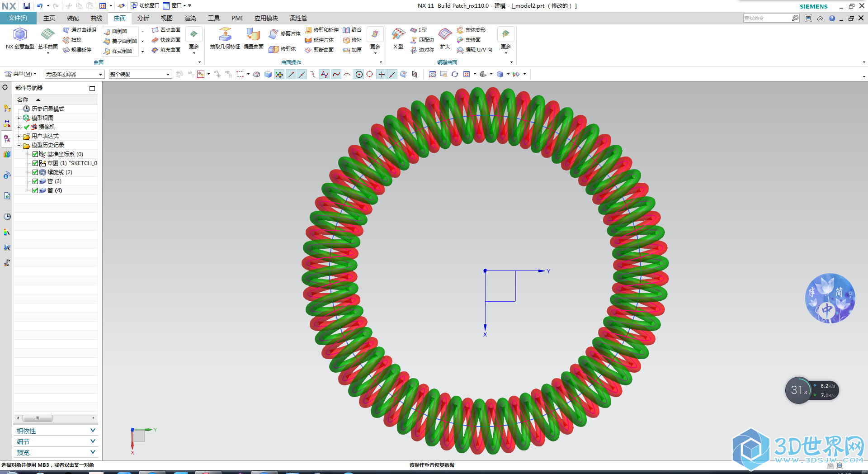Open the history clock sidebar icon
This screenshot has height=474, width=868.
pyautogui.click(x=7, y=217)
